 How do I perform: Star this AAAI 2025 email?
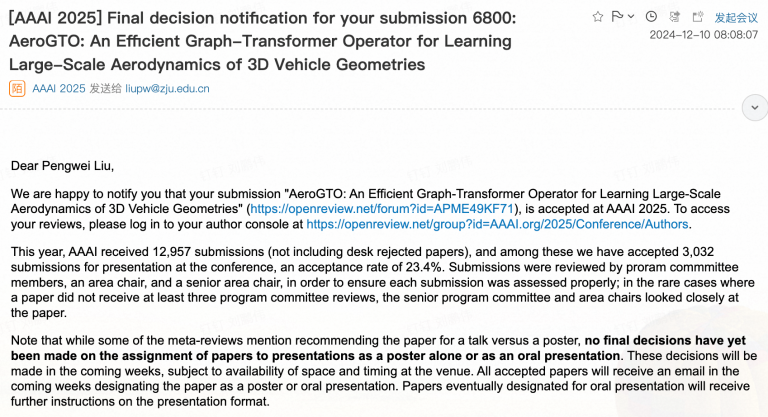click(598, 17)
